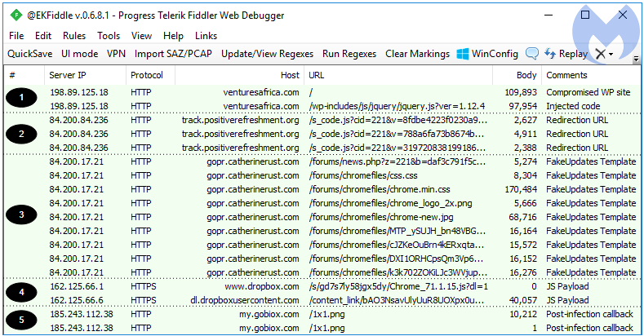Viewport: 644px width, 336px height.
Task: Select s_code.js row with v=319720838199186
Action: [x=322, y=148]
